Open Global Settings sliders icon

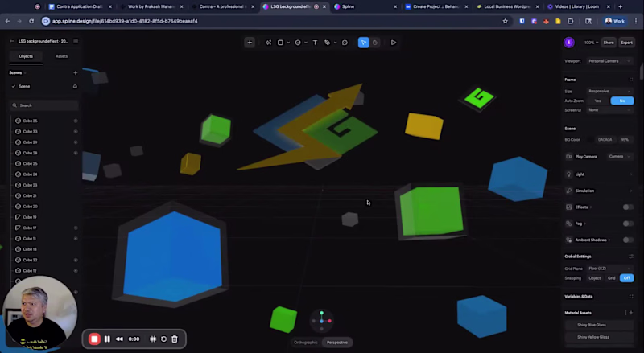point(631,257)
